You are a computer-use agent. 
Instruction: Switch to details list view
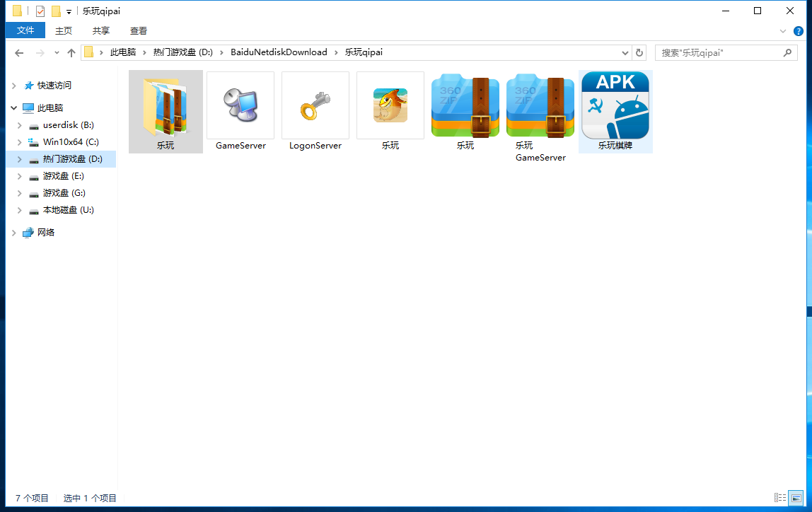(x=780, y=498)
